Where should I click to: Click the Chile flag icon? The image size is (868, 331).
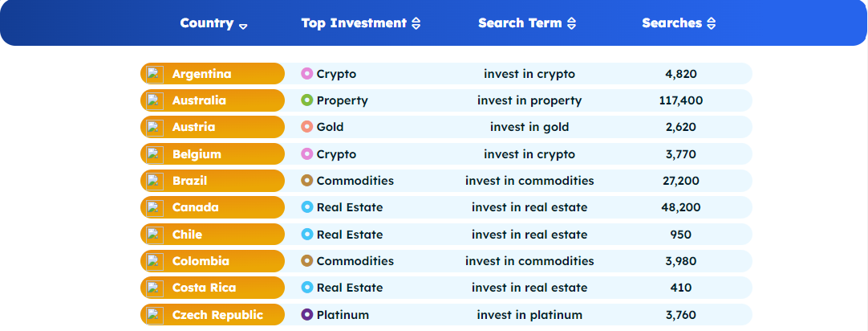155,235
